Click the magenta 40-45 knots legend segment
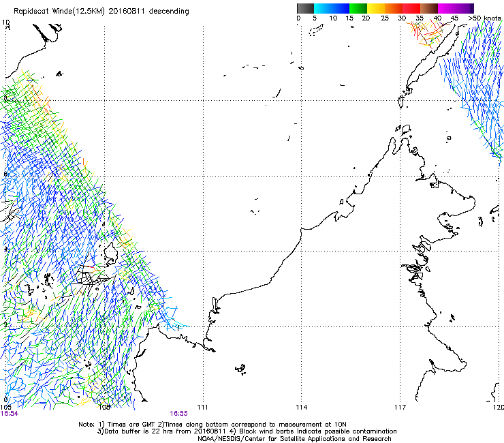The height and width of the screenshot is (443, 504). point(447,8)
